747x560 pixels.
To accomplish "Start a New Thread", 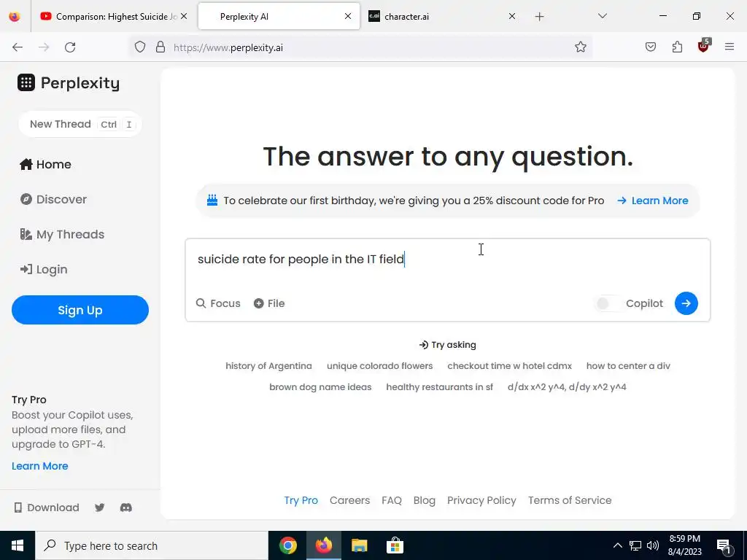I will click(80, 124).
